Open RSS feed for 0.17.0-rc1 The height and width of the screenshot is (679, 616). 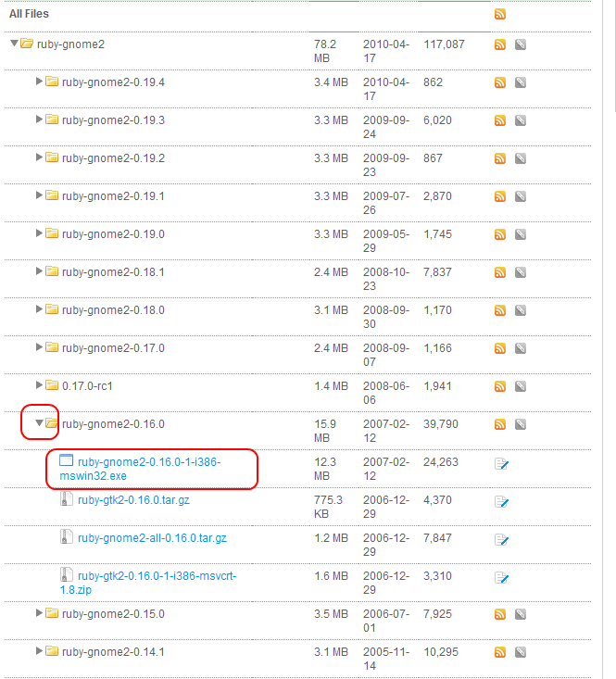(x=500, y=386)
